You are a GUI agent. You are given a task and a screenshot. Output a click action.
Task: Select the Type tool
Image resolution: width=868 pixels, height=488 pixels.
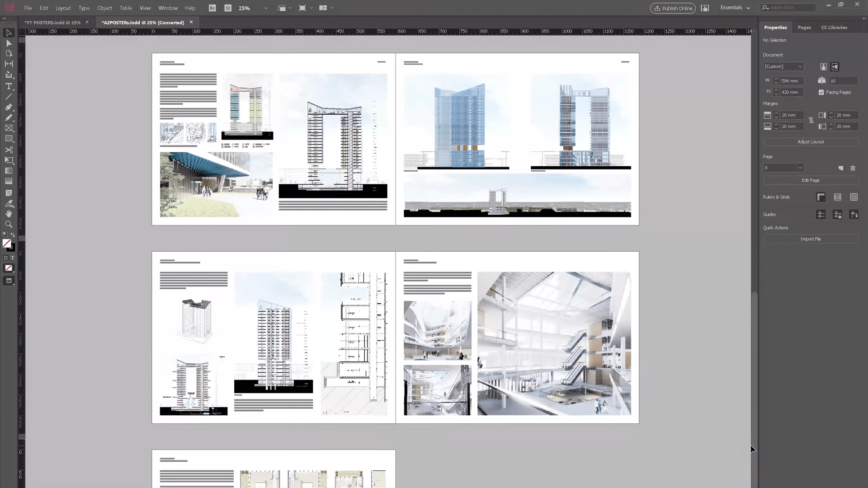point(9,86)
